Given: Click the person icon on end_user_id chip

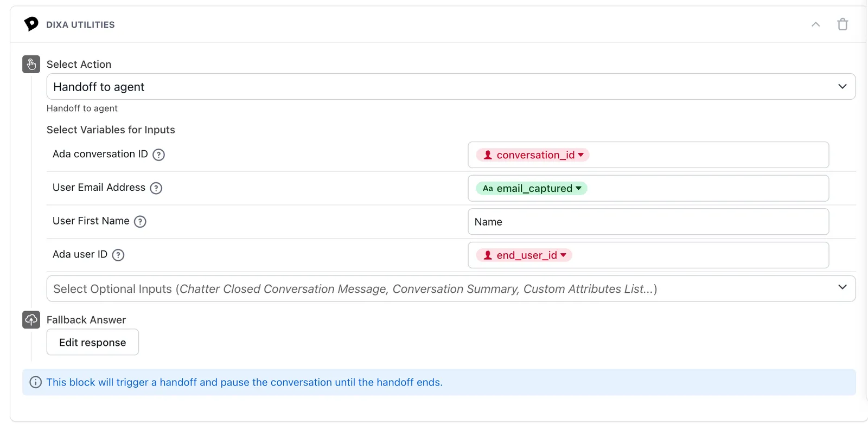Looking at the screenshot, I should (488, 255).
